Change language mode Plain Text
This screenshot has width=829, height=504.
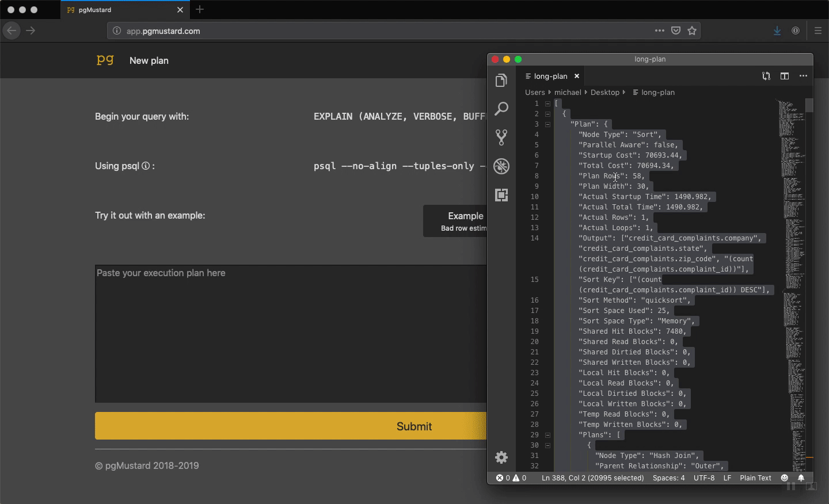(x=755, y=478)
